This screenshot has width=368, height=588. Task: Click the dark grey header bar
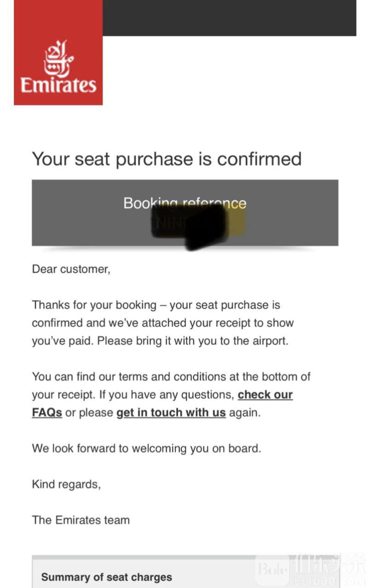coord(229,18)
